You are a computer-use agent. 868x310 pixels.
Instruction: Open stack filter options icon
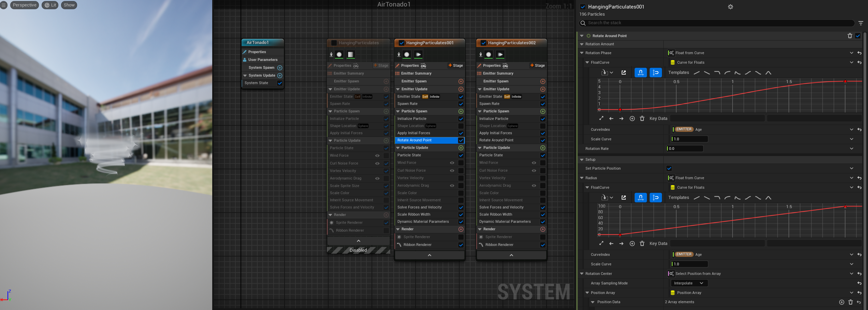click(860, 23)
